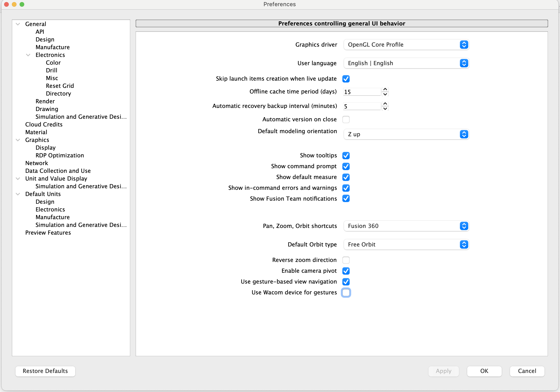The width and height of the screenshot is (560, 392).
Task: Collapse Unit and Value Display chevron
Action: click(x=18, y=178)
